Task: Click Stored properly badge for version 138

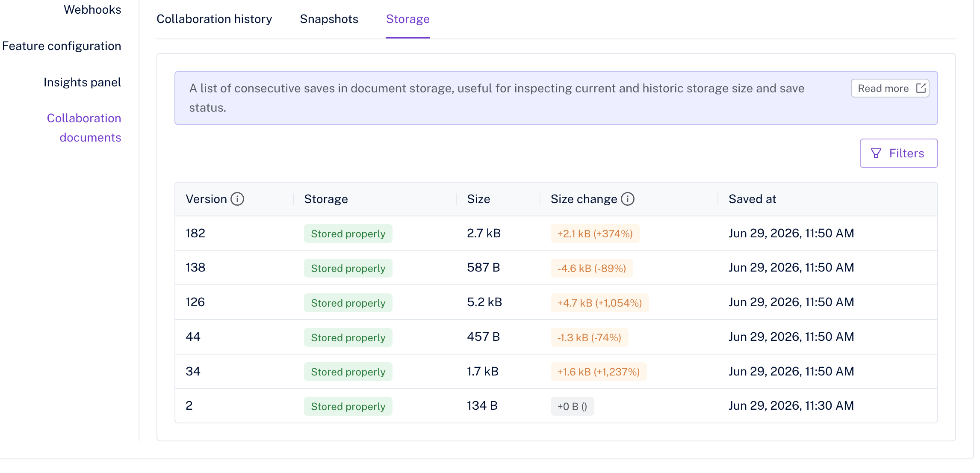Action: pos(348,268)
